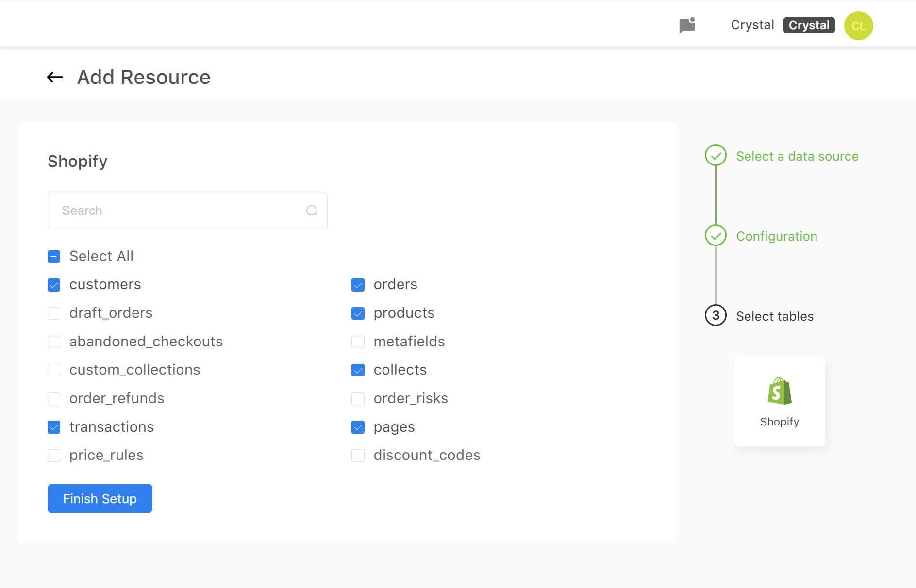916x588 pixels.
Task: Click the Crystal workspace badge
Action: tap(809, 25)
